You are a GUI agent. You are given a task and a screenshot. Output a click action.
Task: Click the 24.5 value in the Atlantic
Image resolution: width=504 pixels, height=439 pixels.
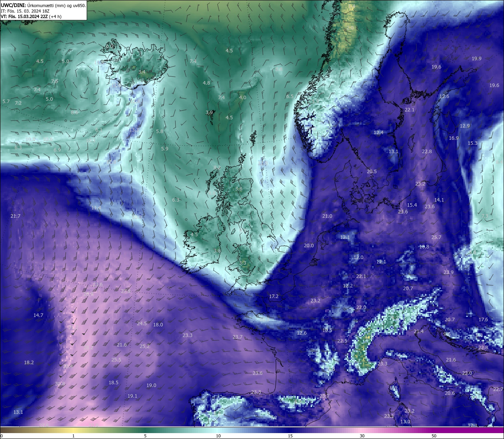point(142,324)
